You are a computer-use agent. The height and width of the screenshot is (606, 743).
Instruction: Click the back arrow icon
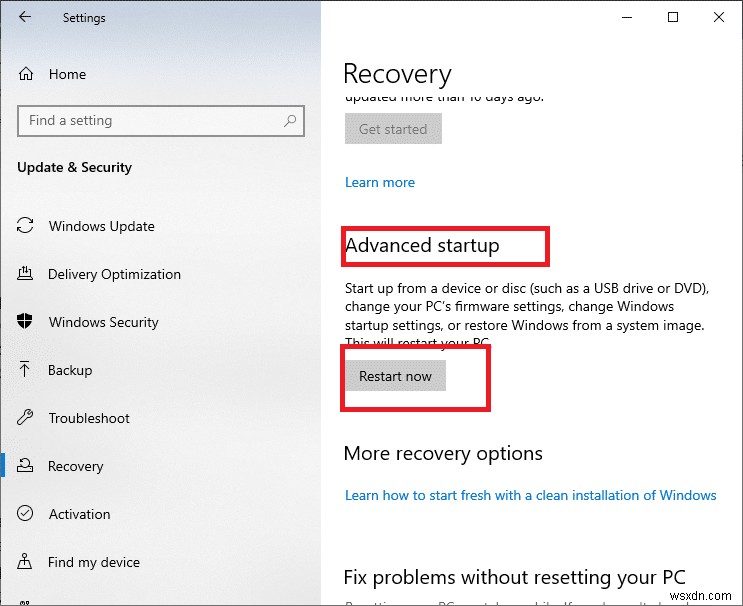point(25,18)
